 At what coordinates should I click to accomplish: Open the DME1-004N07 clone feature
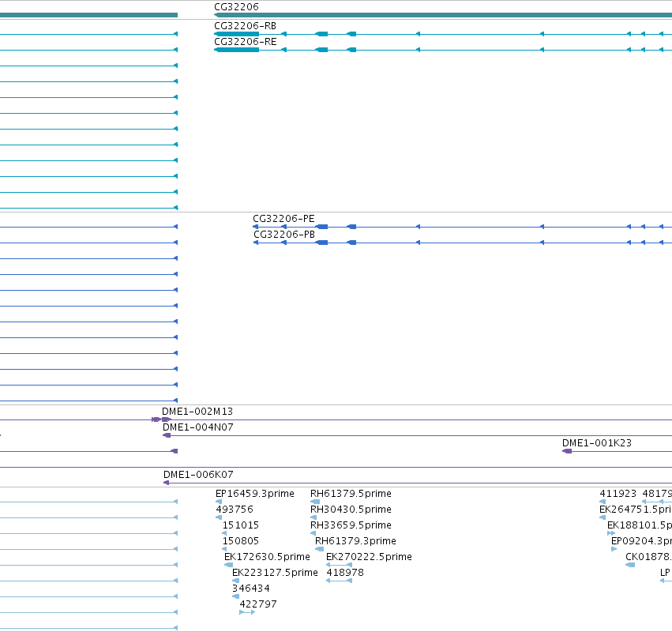tap(198, 427)
